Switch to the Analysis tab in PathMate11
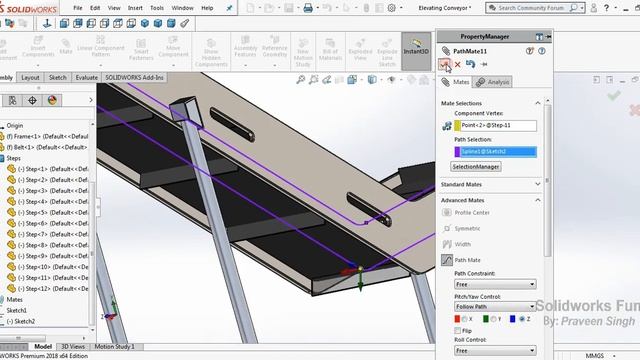The height and width of the screenshot is (360, 640). (x=492, y=82)
